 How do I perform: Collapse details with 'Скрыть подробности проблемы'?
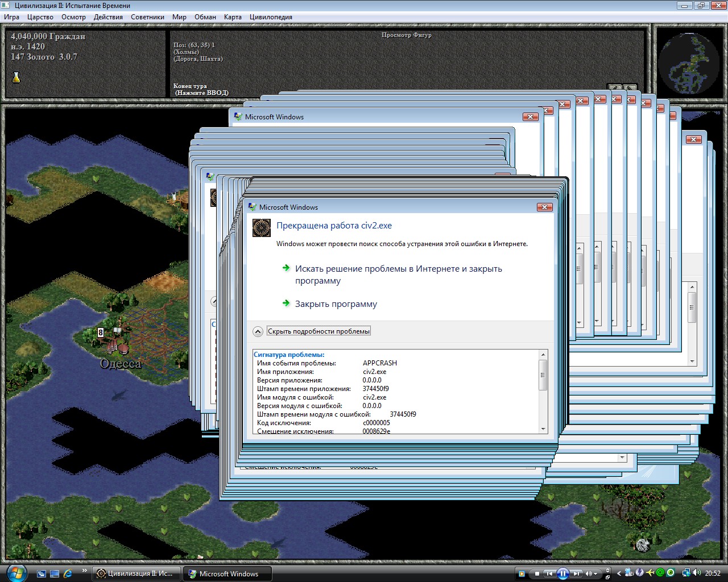pyautogui.click(x=318, y=331)
